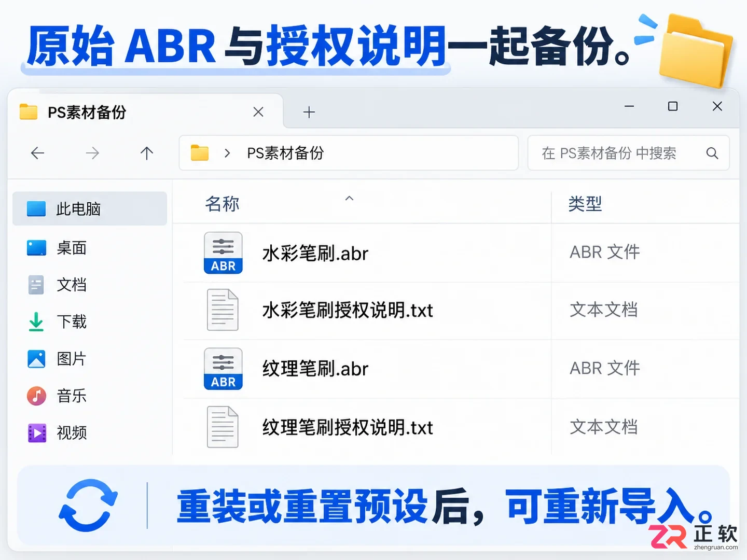Click PS素材备份 in the address path
The image size is (747, 560).
coord(285,153)
